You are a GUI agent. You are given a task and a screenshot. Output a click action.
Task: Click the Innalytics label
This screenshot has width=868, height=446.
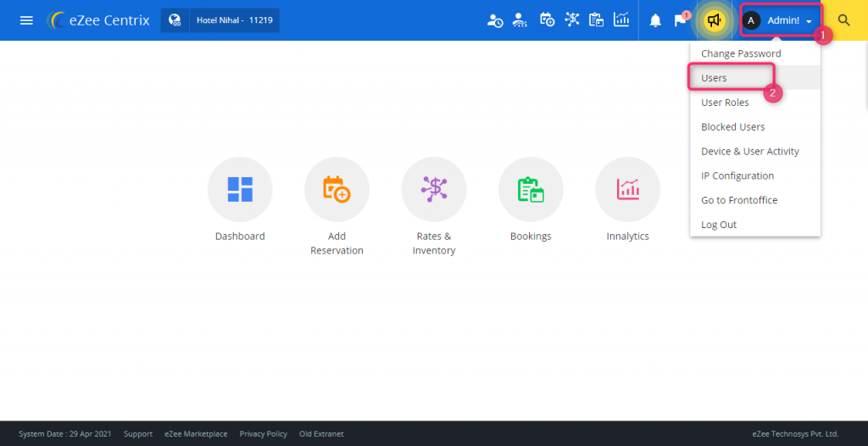[627, 236]
